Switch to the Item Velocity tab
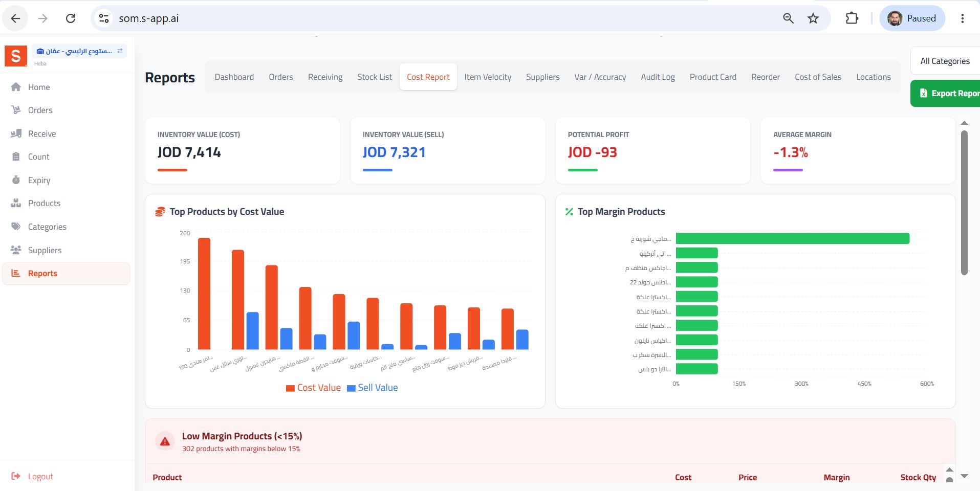The width and height of the screenshot is (980, 491). point(488,77)
